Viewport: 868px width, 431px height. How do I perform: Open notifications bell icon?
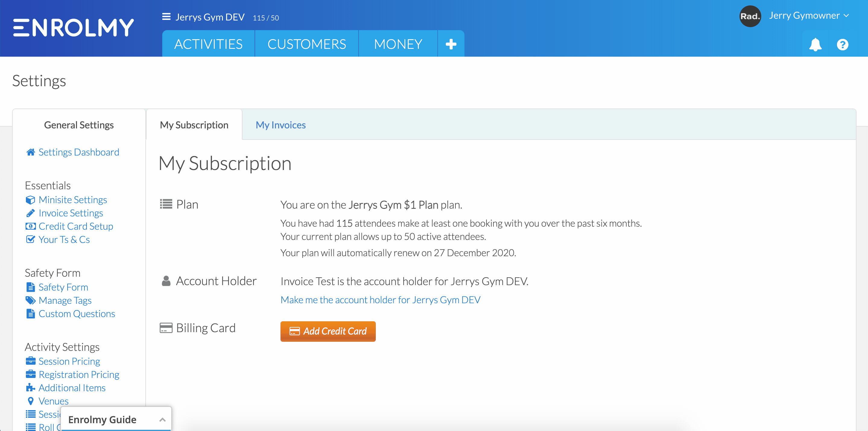coord(816,44)
